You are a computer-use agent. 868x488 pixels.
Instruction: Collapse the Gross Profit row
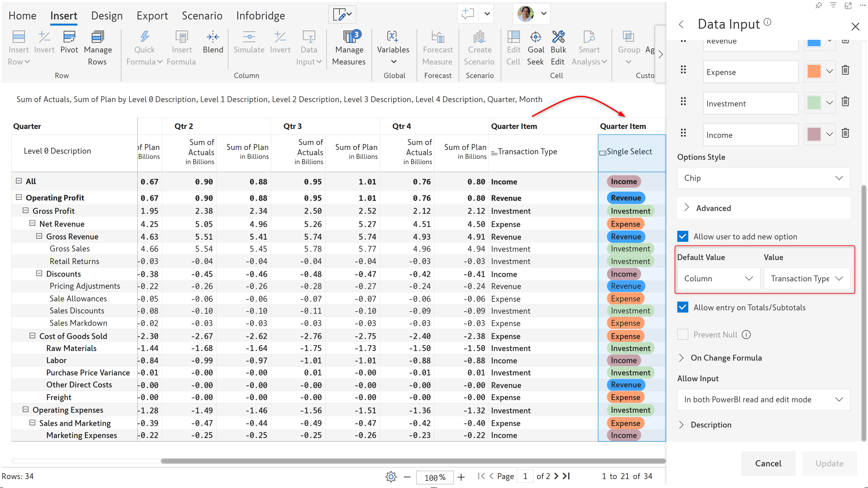26,210
